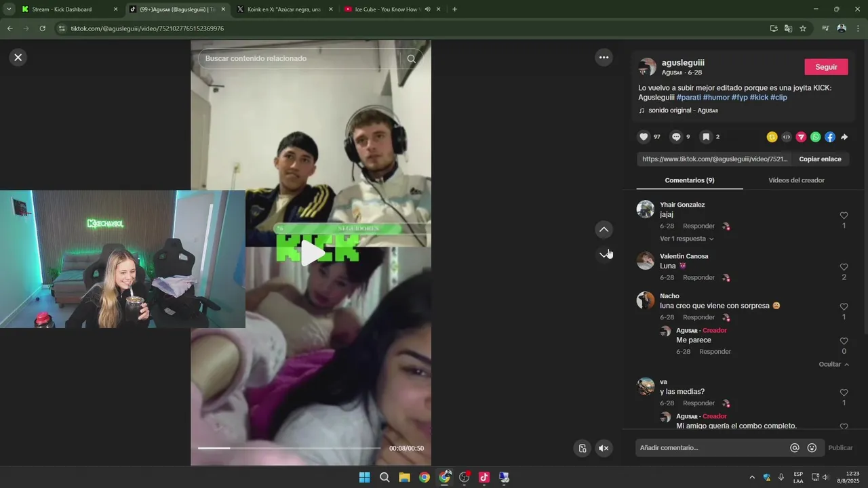
Task: Open the Windows Start menu
Action: coord(364,477)
